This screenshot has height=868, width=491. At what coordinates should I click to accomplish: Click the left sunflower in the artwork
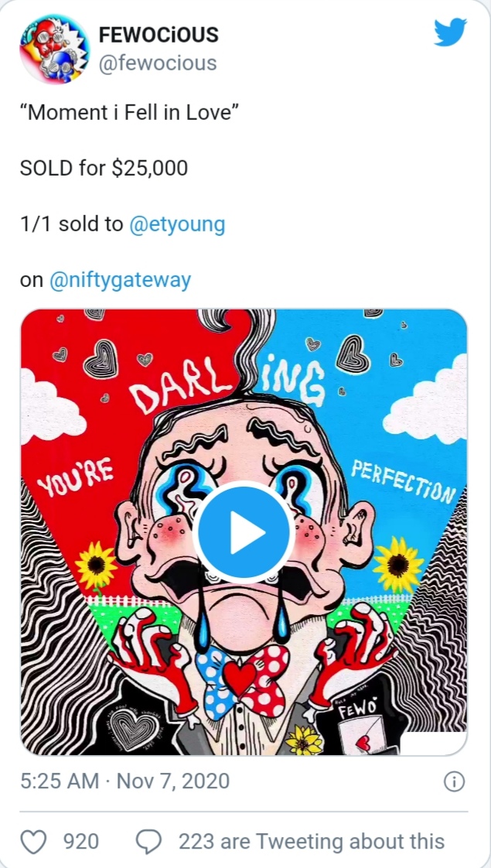(x=97, y=565)
